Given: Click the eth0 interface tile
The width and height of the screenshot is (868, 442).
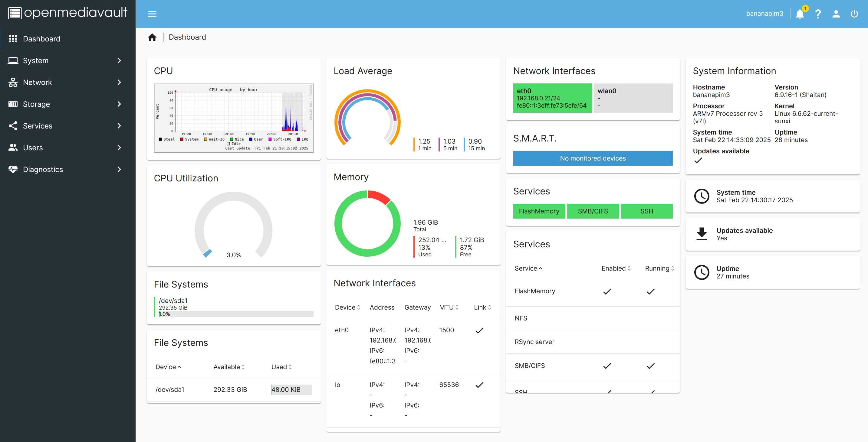Looking at the screenshot, I should point(552,98).
